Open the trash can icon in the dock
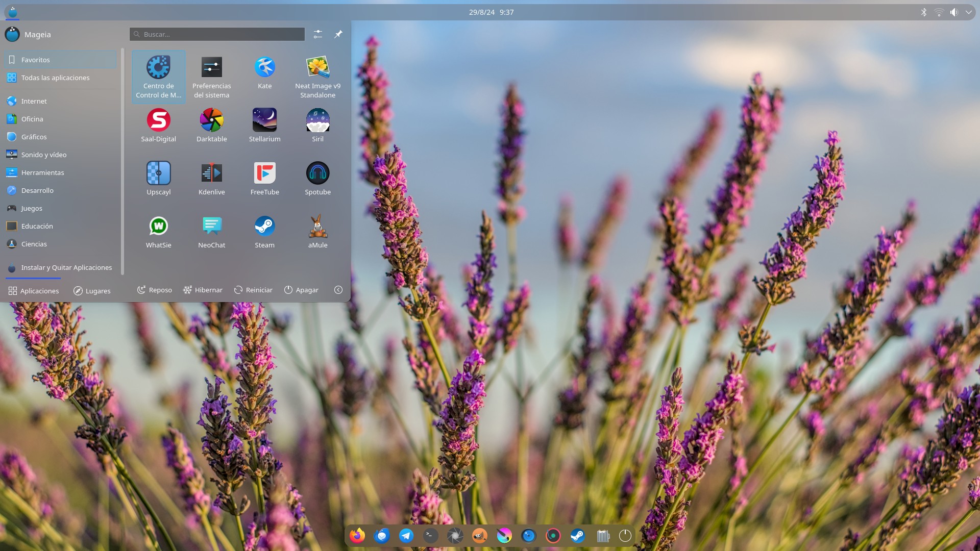The width and height of the screenshot is (980, 551). pyautogui.click(x=603, y=536)
